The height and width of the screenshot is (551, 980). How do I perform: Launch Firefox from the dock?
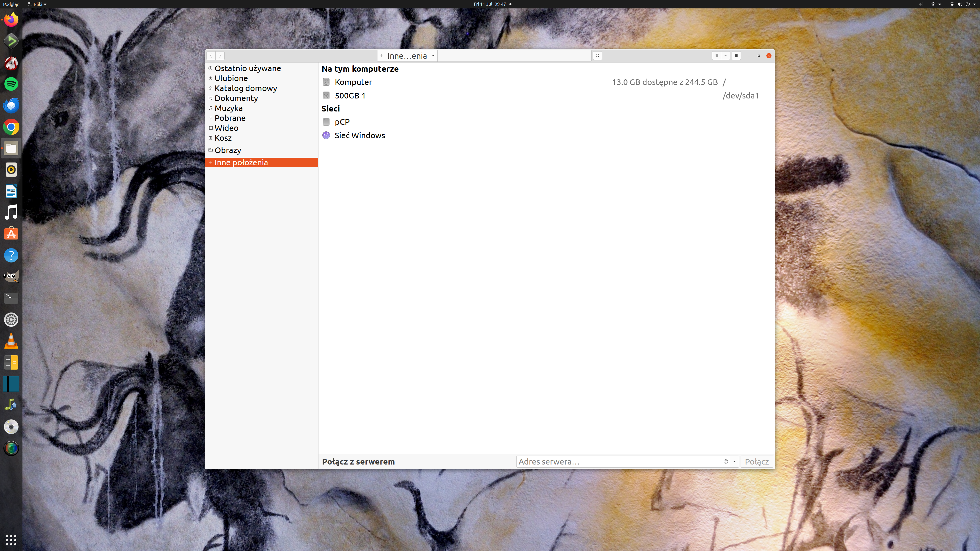point(11,19)
